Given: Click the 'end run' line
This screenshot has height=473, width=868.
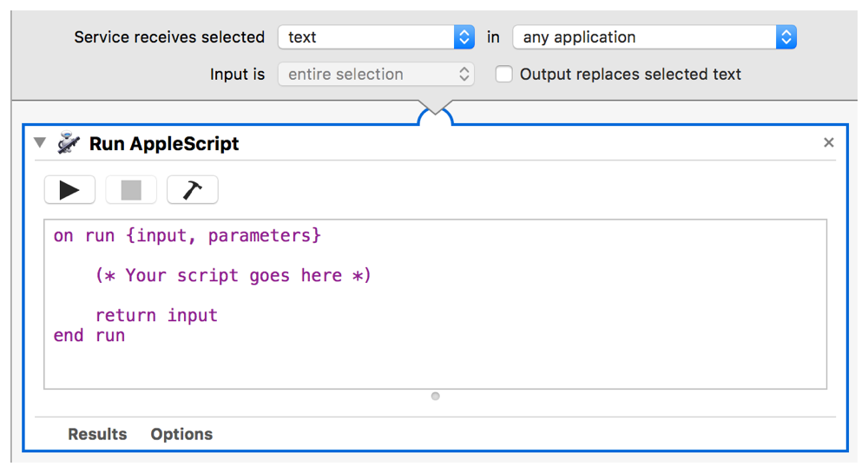Looking at the screenshot, I should coord(89,335).
